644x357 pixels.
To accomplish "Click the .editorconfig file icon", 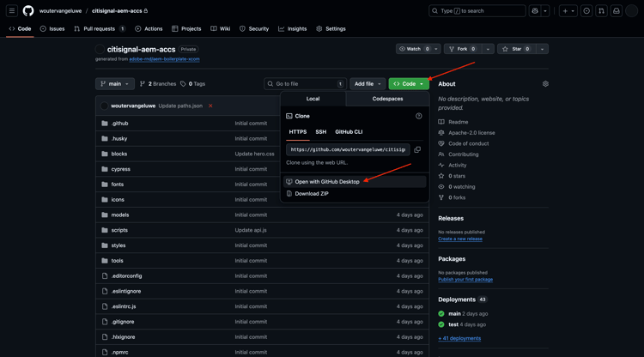I will tap(105, 275).
